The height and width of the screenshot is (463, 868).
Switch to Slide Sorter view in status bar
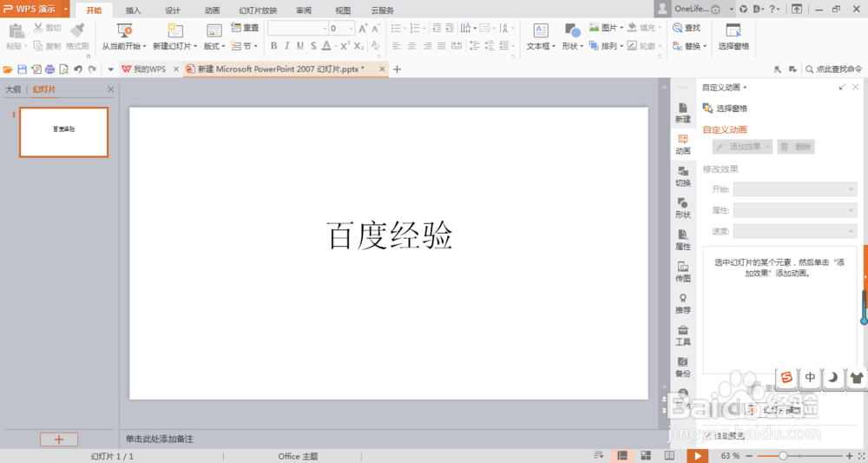click(x=646, y=455)
